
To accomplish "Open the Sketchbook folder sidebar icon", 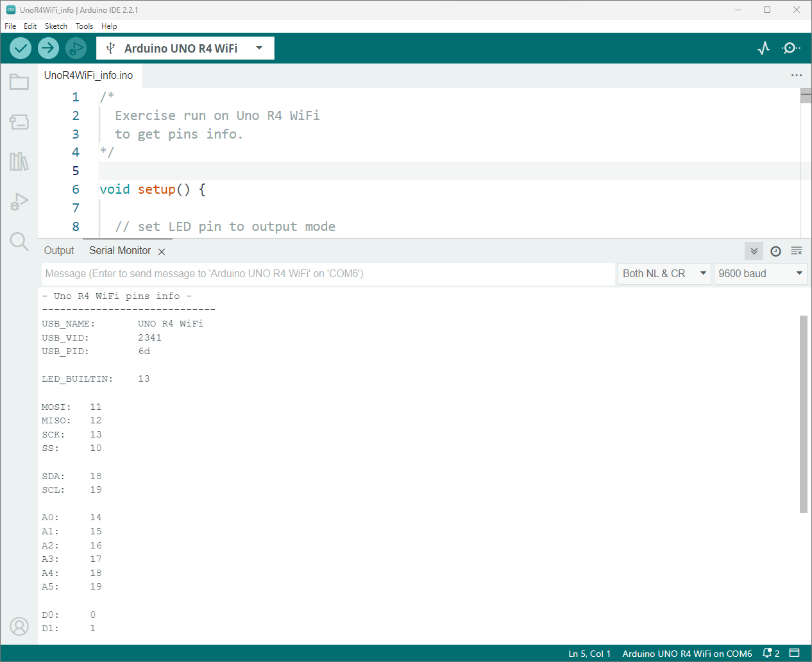I will (19, 81).
